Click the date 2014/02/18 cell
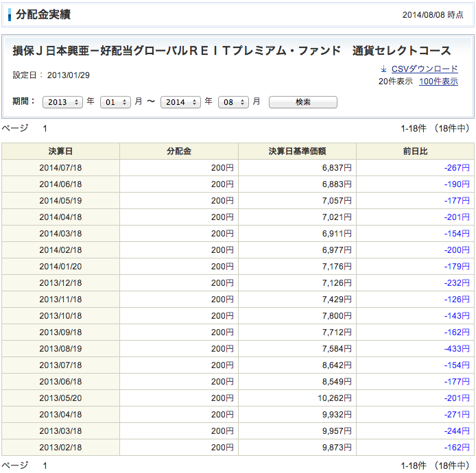 (60, 250)
